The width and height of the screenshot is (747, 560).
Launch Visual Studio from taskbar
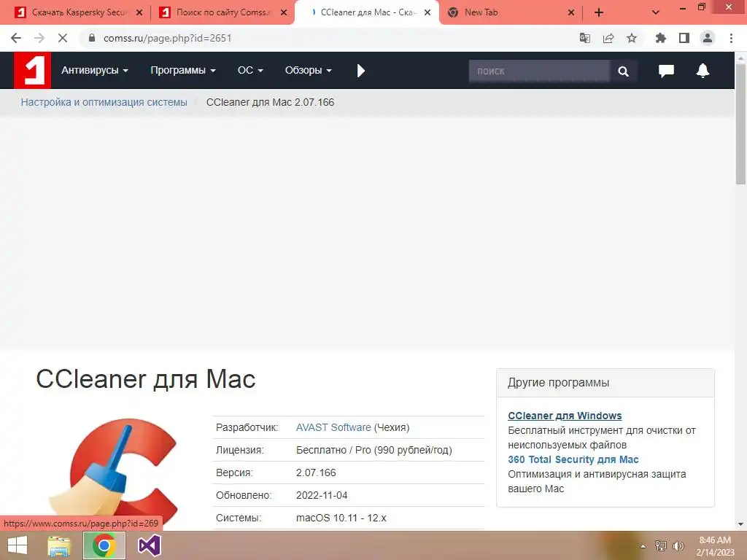point(149,545)
